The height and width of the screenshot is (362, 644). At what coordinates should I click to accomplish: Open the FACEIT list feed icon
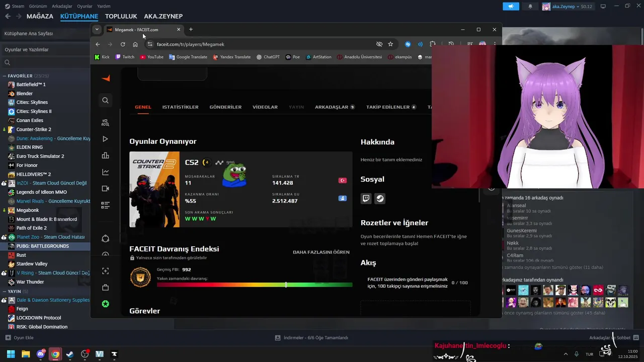(105, 205)
